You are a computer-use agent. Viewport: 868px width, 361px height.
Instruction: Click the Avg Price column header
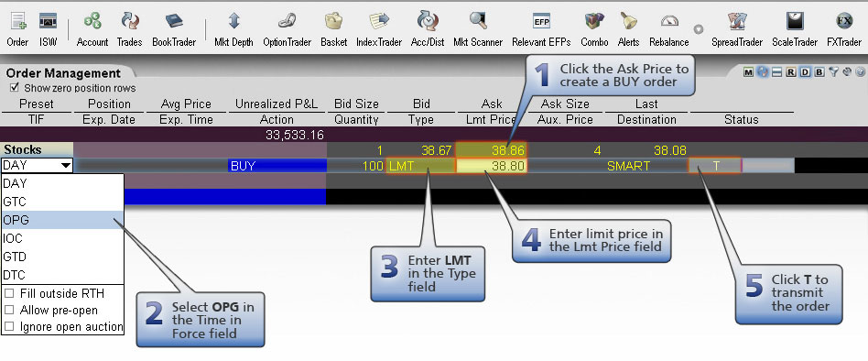click(x=186, y=104)
